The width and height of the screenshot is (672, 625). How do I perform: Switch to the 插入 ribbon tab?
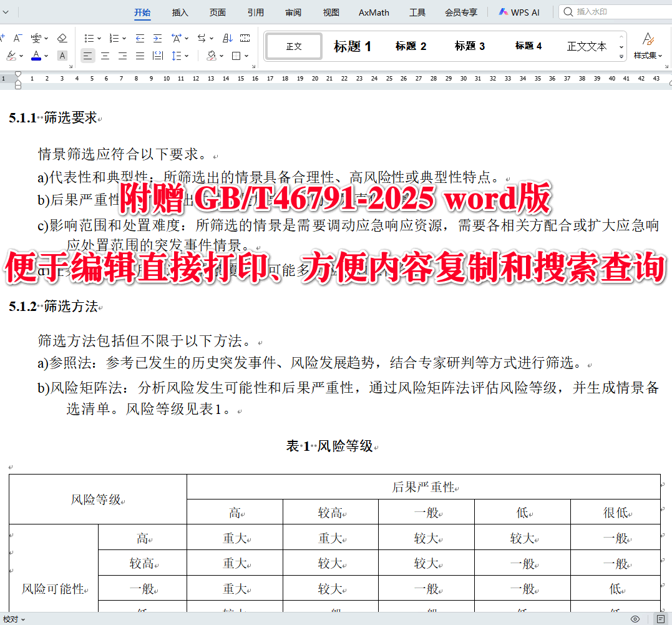click(180, 12)
